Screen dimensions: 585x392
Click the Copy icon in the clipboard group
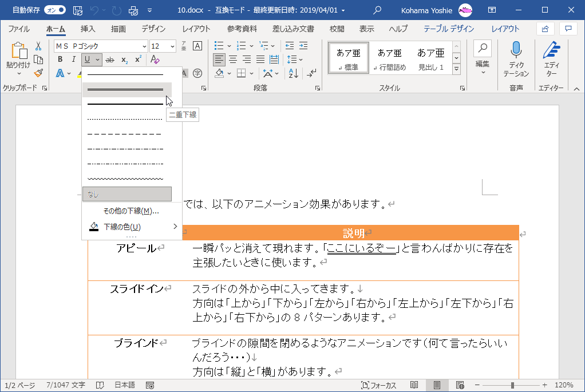(38, 60)
